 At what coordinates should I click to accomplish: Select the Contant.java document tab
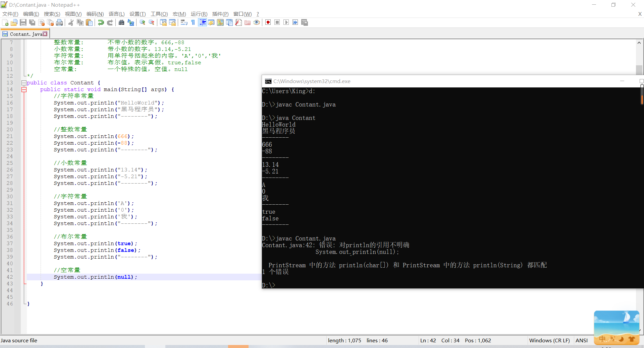click(25, 34)
